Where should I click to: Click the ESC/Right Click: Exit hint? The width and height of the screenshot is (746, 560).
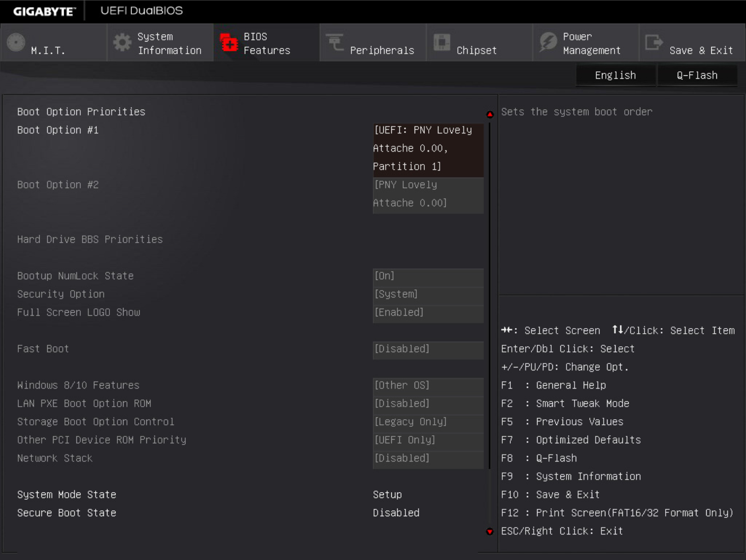click(562, 531)
